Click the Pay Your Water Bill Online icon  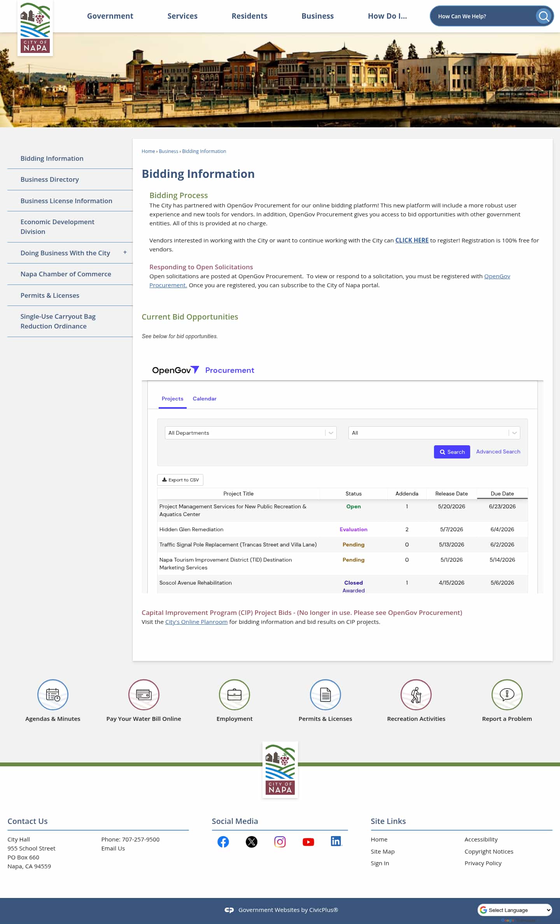pos(144,694)
